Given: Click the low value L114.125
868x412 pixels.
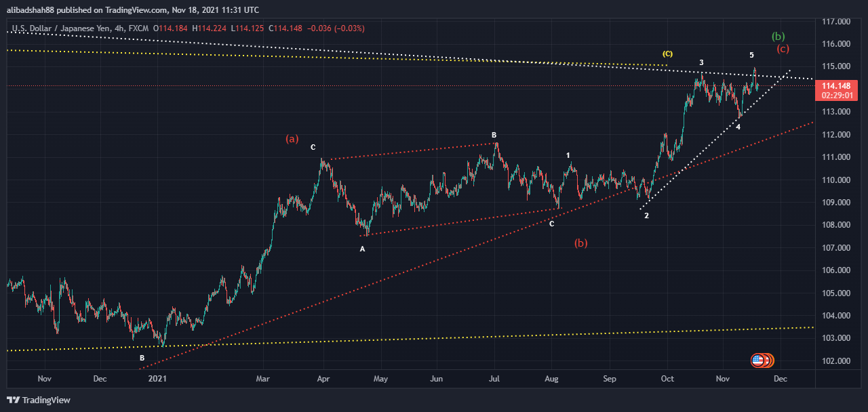Looking at the screenshot, I should [248, 28].
